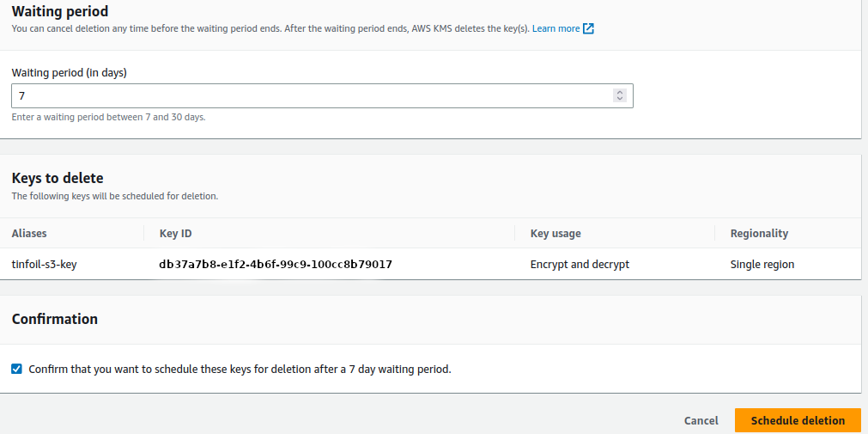Image resolution: width=868 pixels, height=434 pixels.
Task: Open the external link icon beside Learn more
Action: tap(588, 28)
